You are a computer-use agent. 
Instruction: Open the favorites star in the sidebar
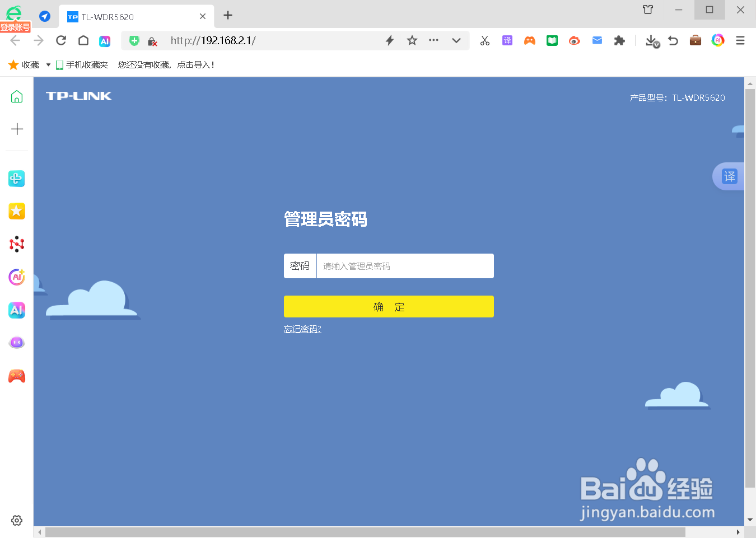click(x=17, y=211)
